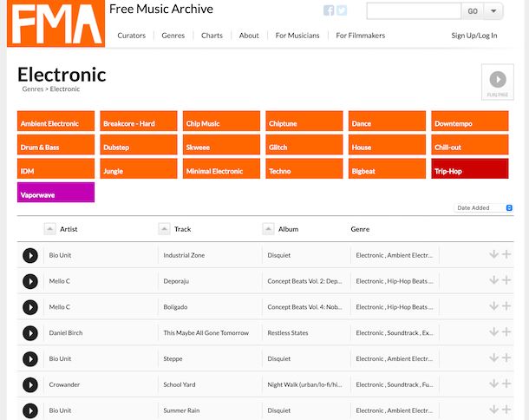Screen dimensions: 529x420
Task: Select the Dubstep genre tile
Action: coord(139,145)
